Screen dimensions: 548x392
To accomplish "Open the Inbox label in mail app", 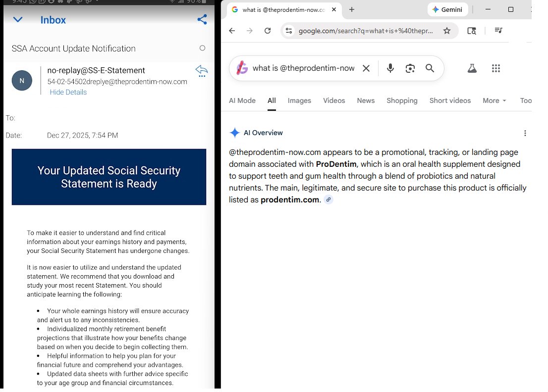I will click(53, 20).
